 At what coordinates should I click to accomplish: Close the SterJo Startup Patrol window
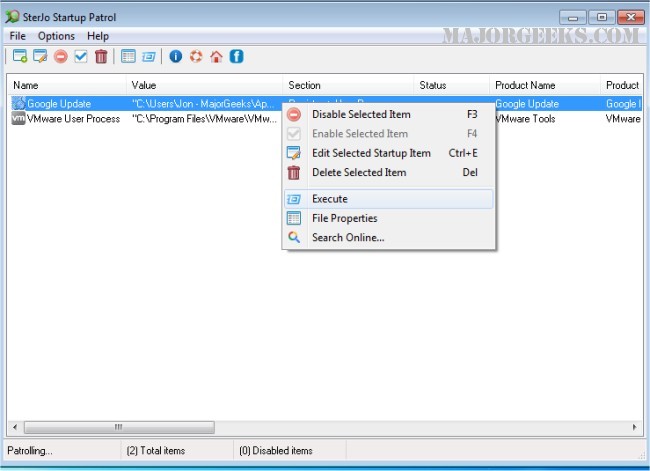631,17
